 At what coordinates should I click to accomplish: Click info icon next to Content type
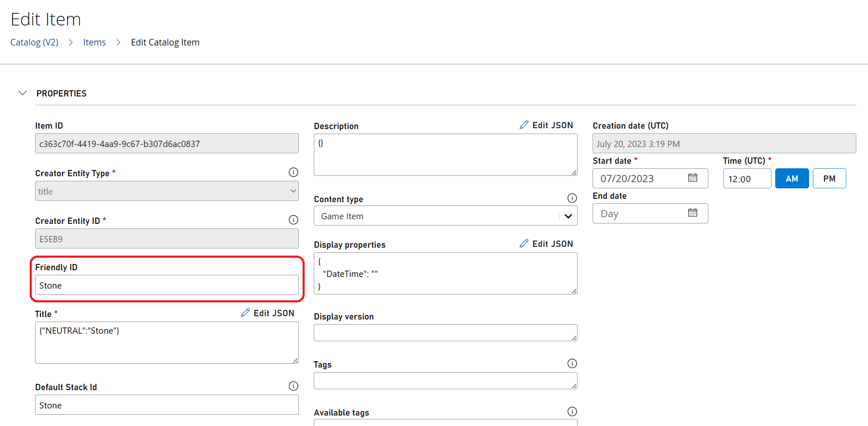(572, 198)
